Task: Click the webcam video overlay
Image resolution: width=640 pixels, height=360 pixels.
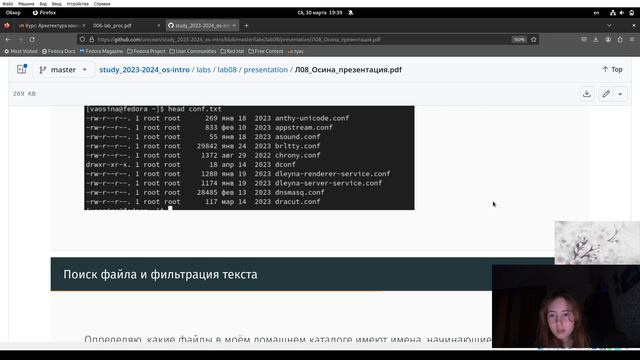Action: click(566, 306)
